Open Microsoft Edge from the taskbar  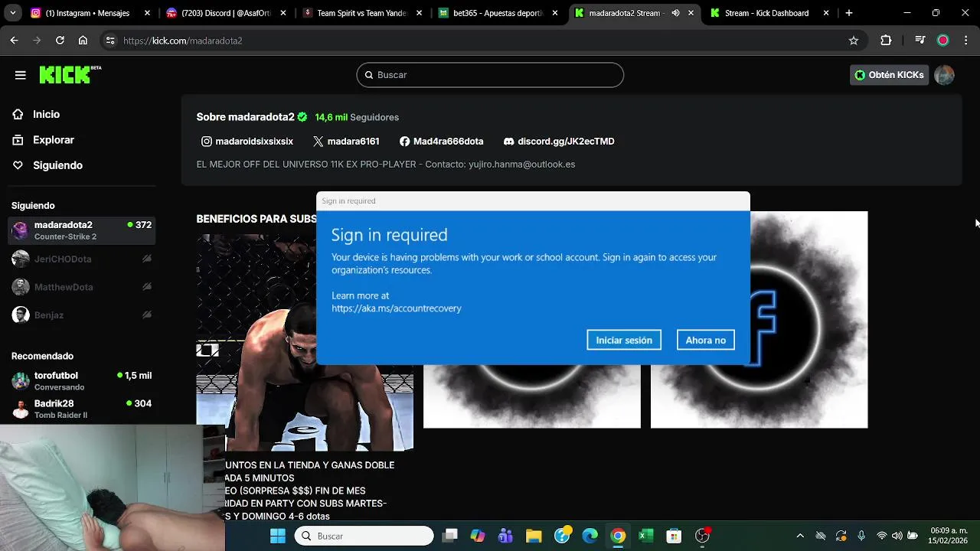(590, 536)
